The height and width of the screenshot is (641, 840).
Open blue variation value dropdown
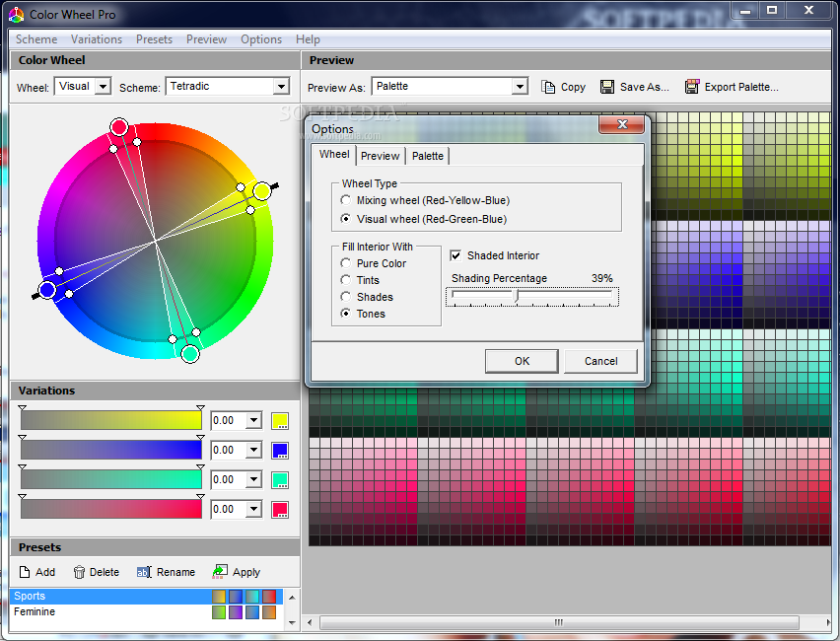coord(254,451)
